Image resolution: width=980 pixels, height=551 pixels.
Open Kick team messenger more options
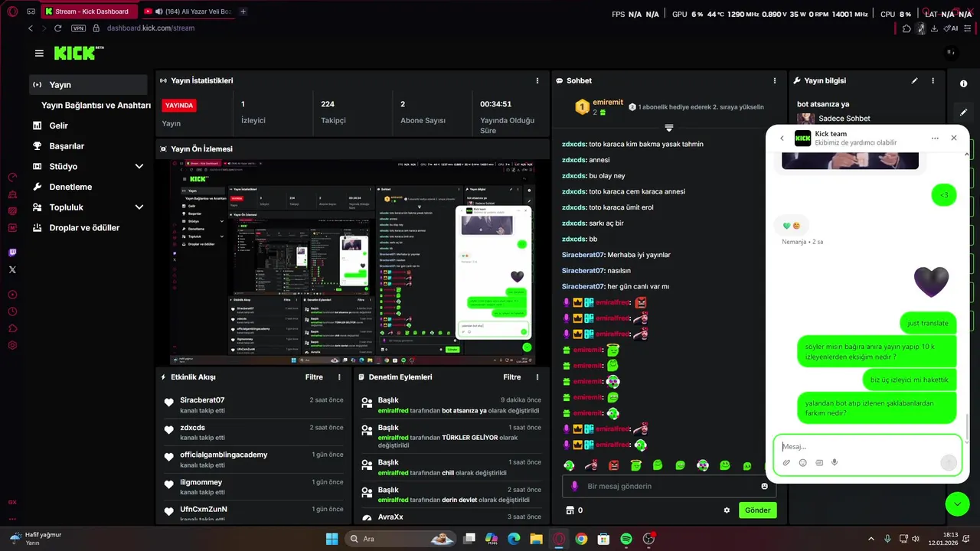pos(935,139)
